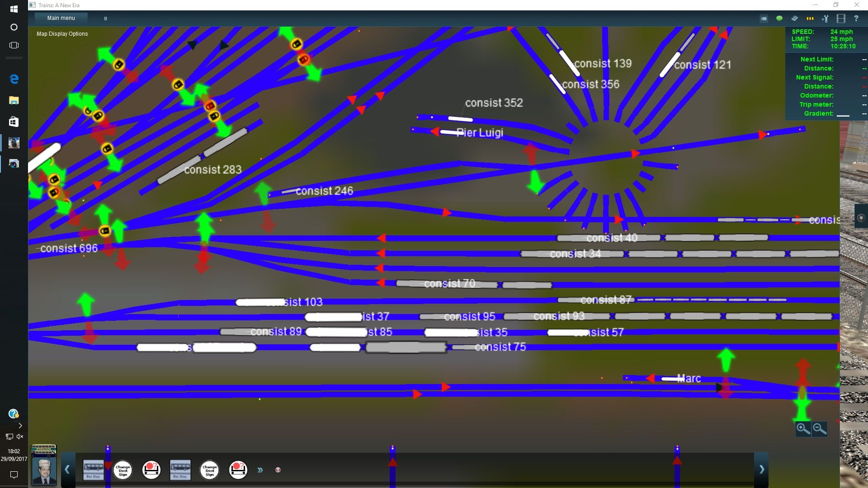Toggle the yellow junction lever near consist 696
The height and width of the screenshot is (488, 868).
click(x=105, y=231)
